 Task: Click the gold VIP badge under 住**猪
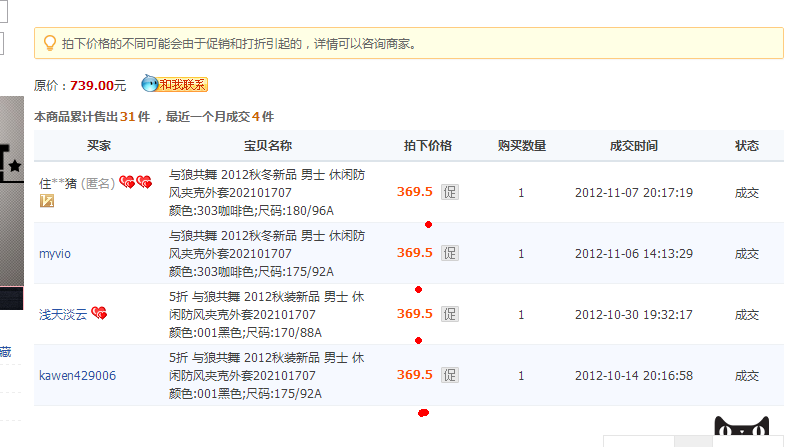click(x=46, y=201)
